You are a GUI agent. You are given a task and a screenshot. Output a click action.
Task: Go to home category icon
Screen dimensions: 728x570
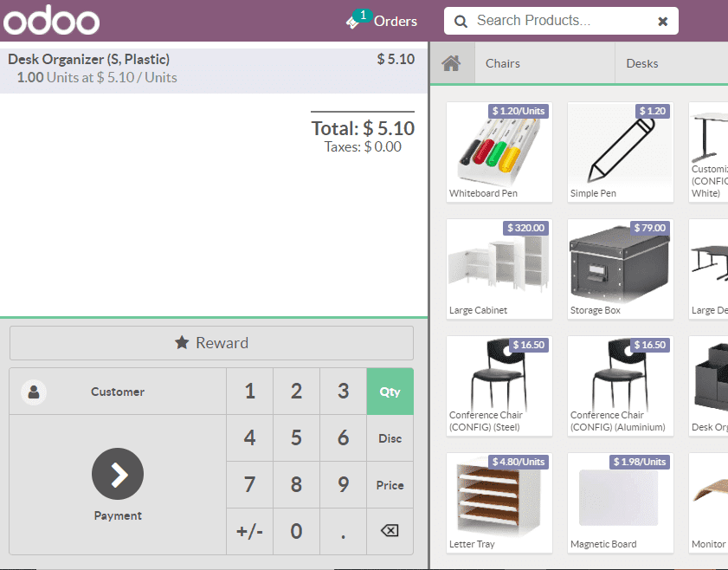(x=452, y=63)
